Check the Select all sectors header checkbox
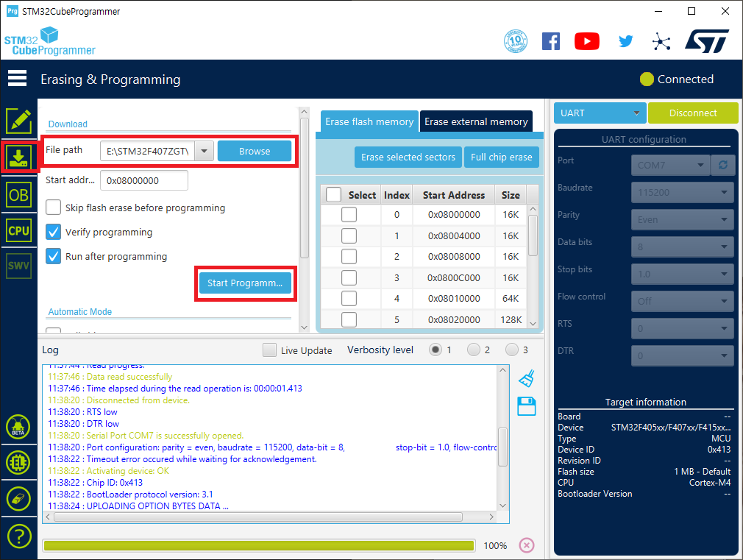Image resolution: width=743 pixels, height=560 pixels. pos(333,195)
